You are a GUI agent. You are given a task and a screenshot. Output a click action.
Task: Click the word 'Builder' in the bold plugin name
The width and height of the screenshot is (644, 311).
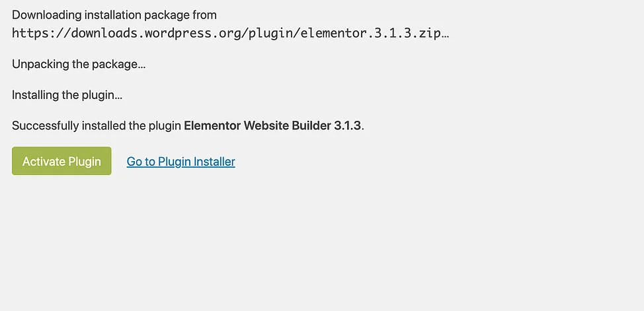point(311,125)
